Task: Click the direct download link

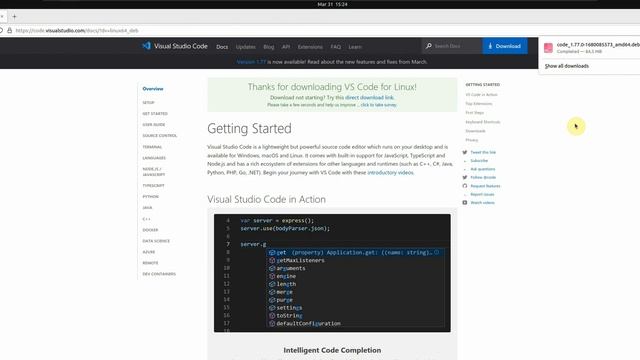Action: (x=369, y=98)
